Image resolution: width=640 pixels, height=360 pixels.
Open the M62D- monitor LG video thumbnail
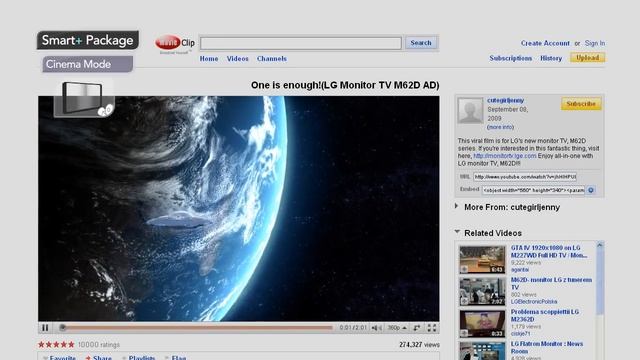pyautogui.click(x=482, y=291)
